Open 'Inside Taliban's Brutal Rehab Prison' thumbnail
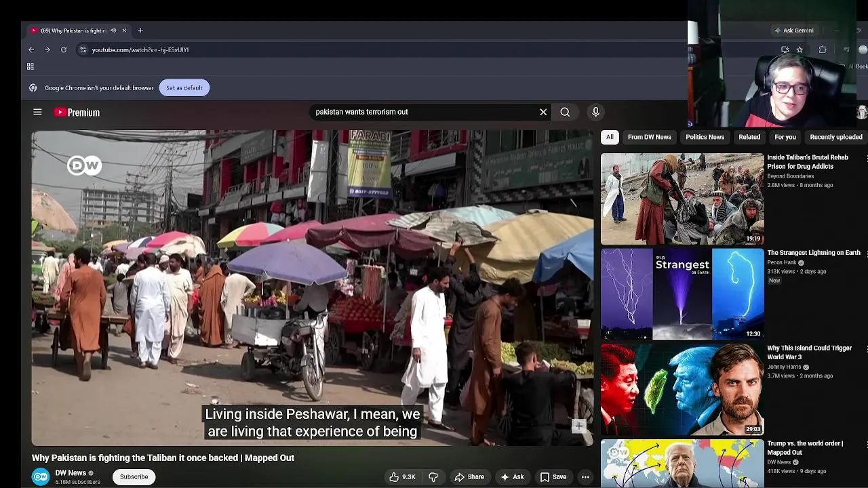The image size is (868, 488). [682, 199]
